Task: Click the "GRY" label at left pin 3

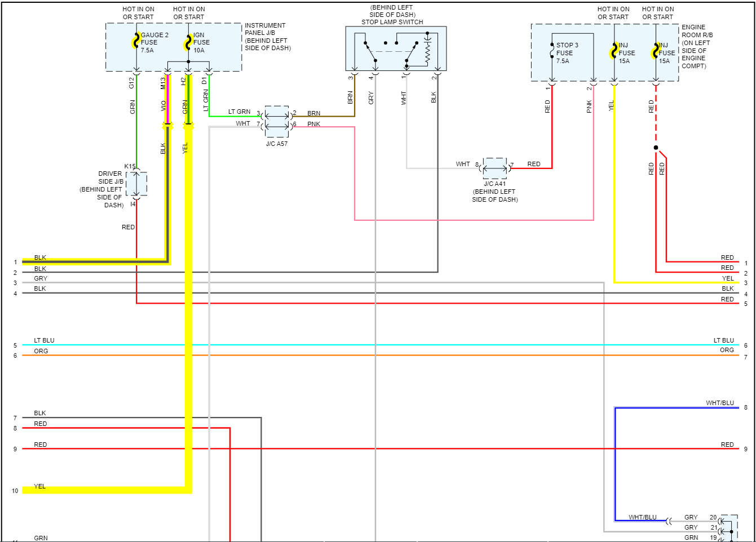Action: click(x=41, y=278)
